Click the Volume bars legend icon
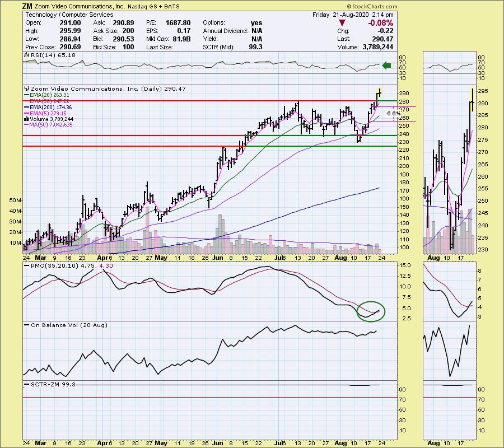The width and height of the screenshot is (504, 448). coord(25,119)
